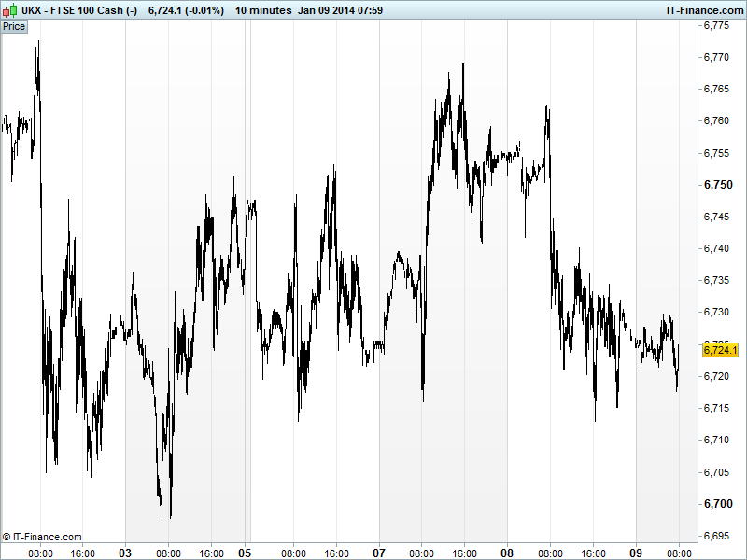Click the 6,740 price axis label
Screen dimensions: 747x560
tap(716, 248)
